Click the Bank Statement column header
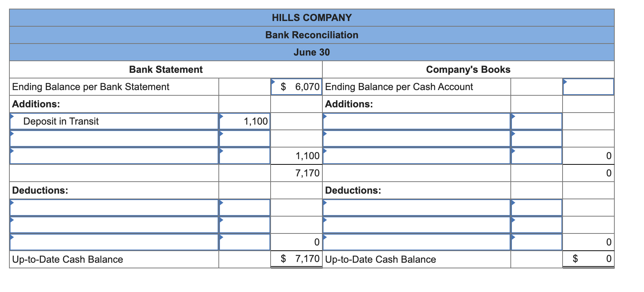Screen dimensions: 644x292 [x=166, y=69]
